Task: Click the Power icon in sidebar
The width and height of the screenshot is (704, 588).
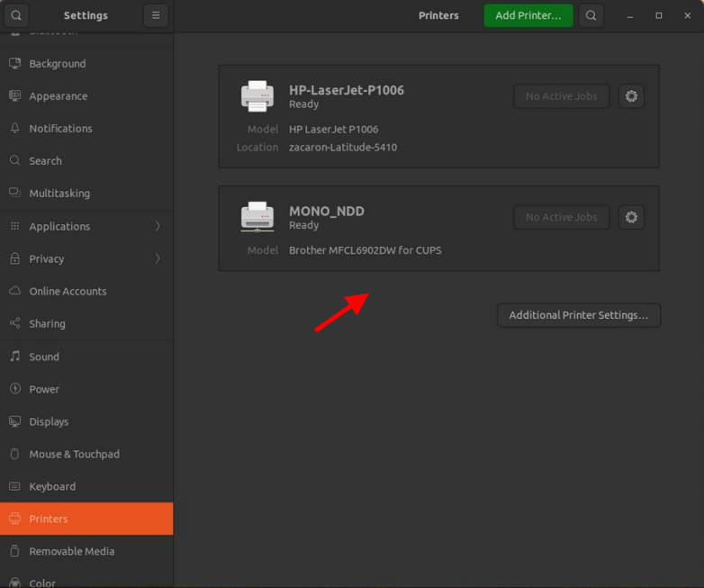Action: tap(14, 389)
